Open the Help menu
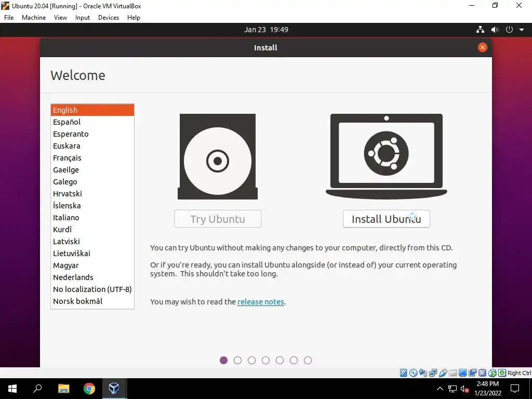Image resolution: width=532 pixels, height=399 pixels. click(134, 18)
